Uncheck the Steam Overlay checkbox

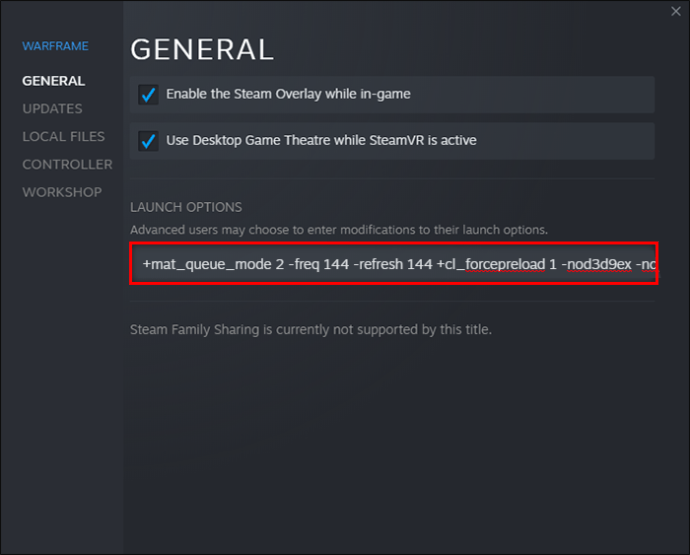click(x=149, y=95)
